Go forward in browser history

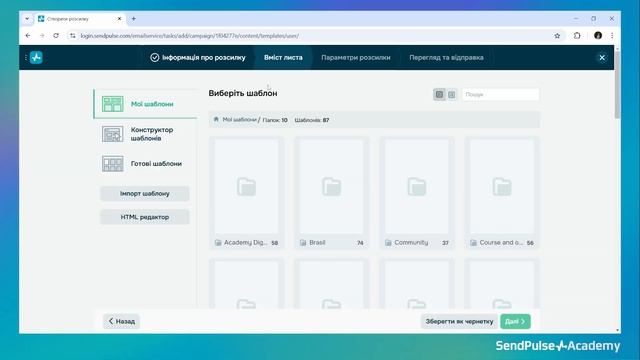[42, 36]
